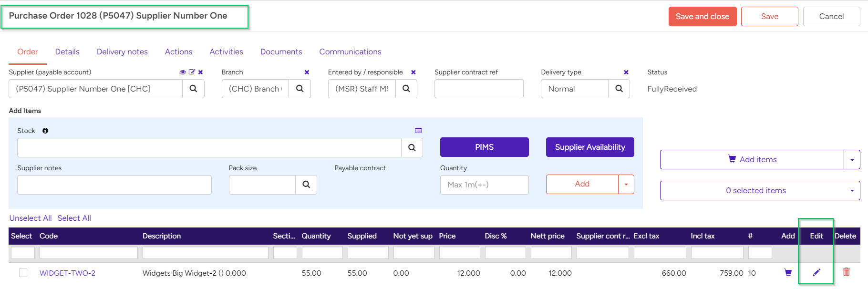Image resolution: width=868 pixels, height=289 pixels.
Task: Open Supplier Availability
Action: 590,147
